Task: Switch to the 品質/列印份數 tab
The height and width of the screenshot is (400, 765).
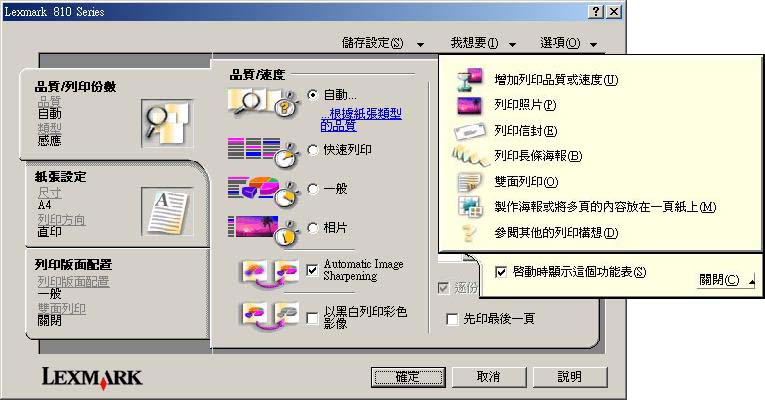Action: pyautogui.click(x=115, y=115)
